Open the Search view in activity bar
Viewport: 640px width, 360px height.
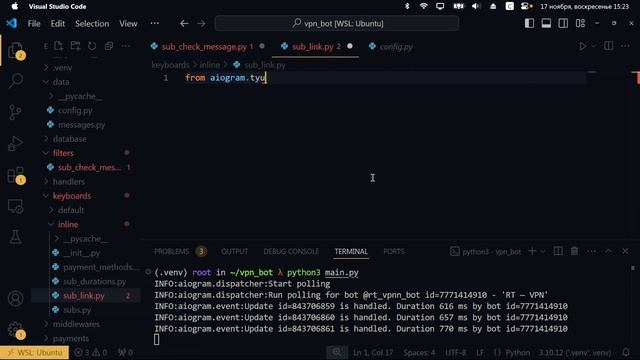(x=16, y=80)
